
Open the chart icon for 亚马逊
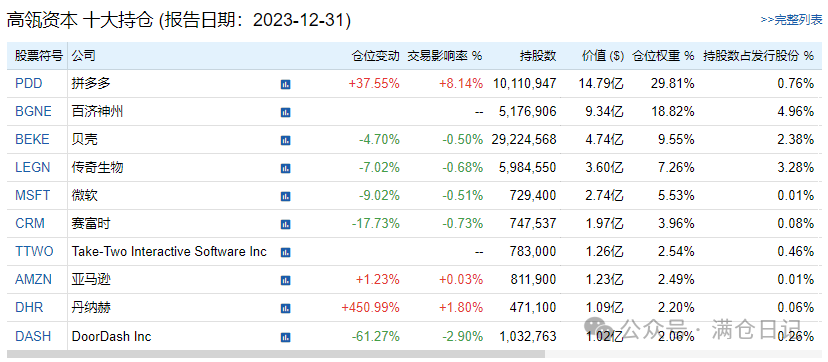pos(285,280)
